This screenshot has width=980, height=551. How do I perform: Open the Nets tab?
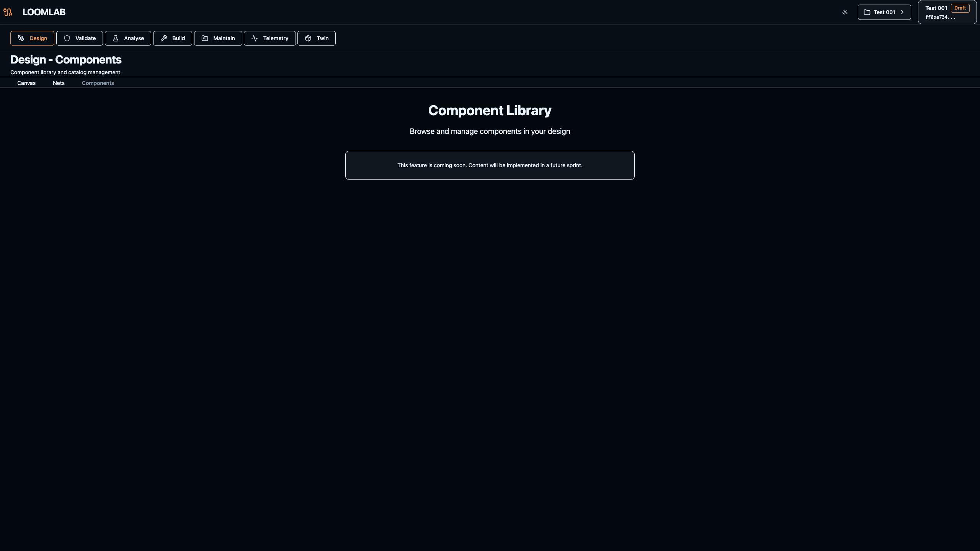59,83
